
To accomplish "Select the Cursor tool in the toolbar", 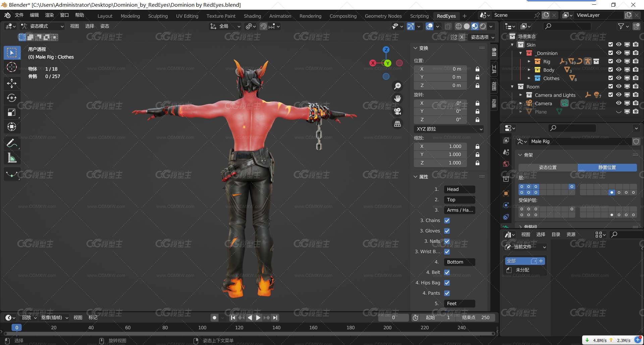I will 12,67.
